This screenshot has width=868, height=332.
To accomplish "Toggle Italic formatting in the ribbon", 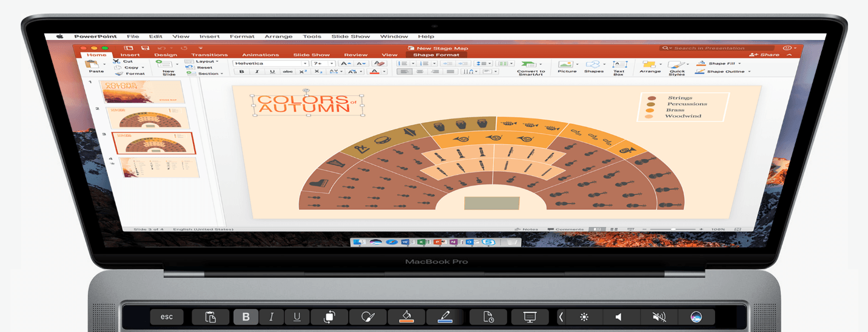I will tap(257, 72).
